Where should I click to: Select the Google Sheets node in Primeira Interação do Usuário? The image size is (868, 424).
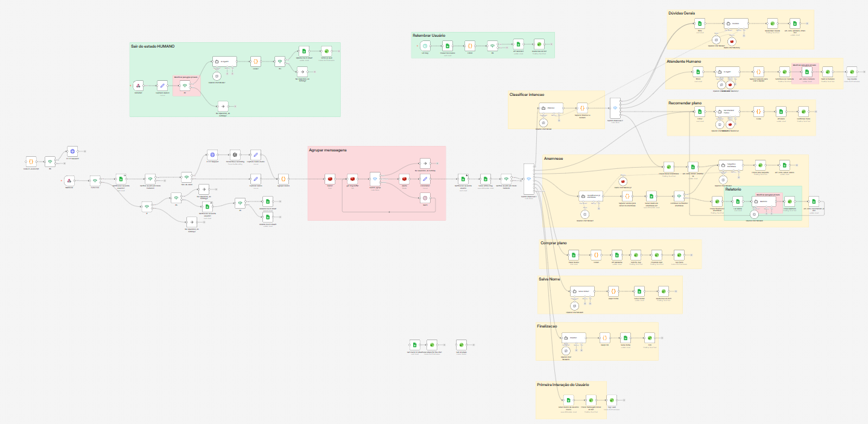[568, 400]
